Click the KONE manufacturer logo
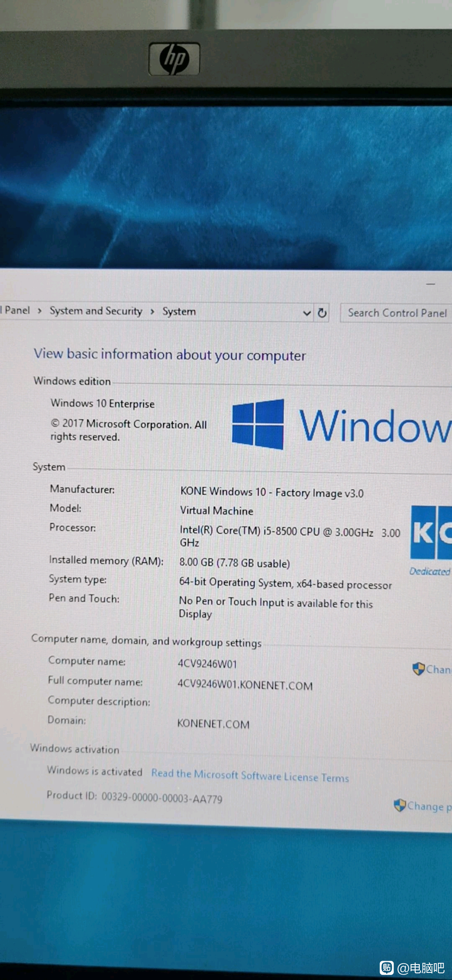The image size is (452, 980). pyautogui.click(x=431, y=532)
